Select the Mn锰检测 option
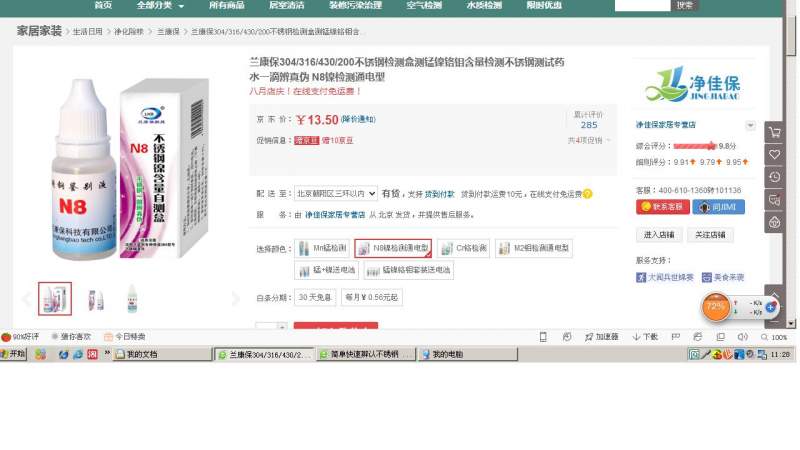The width and height of the screenshot is (800, 450). click(x=322, y=248)
